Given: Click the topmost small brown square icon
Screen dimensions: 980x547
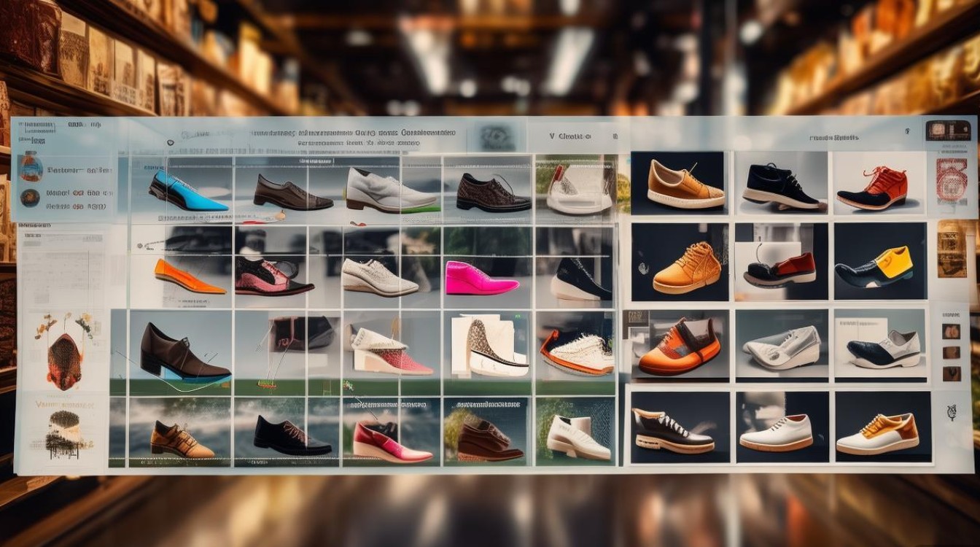Looking at the screenshot, I should click(951, 331).
